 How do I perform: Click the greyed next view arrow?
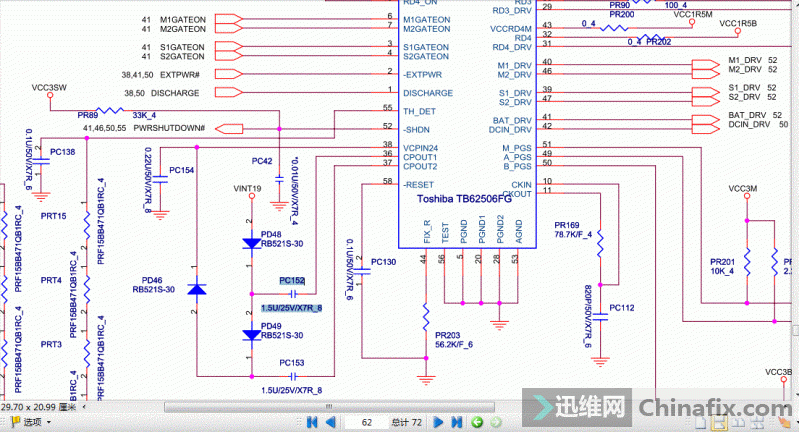[496, 422]
